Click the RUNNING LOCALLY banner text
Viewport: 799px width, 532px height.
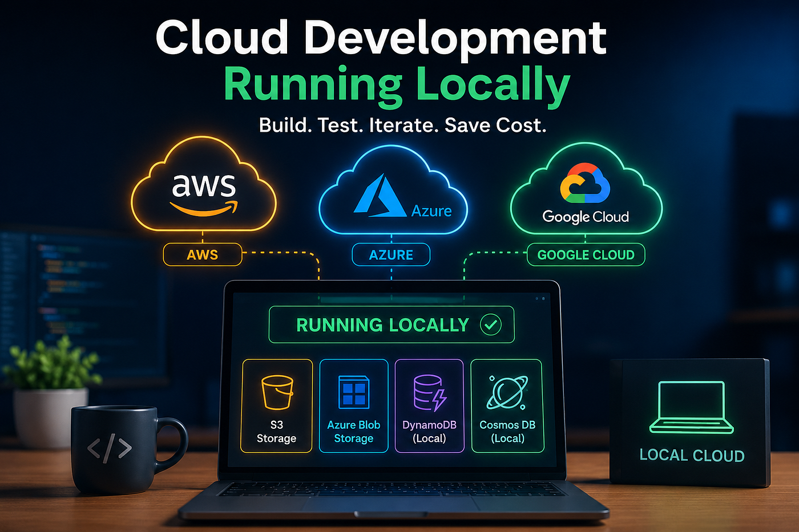(x=382, y=325)
